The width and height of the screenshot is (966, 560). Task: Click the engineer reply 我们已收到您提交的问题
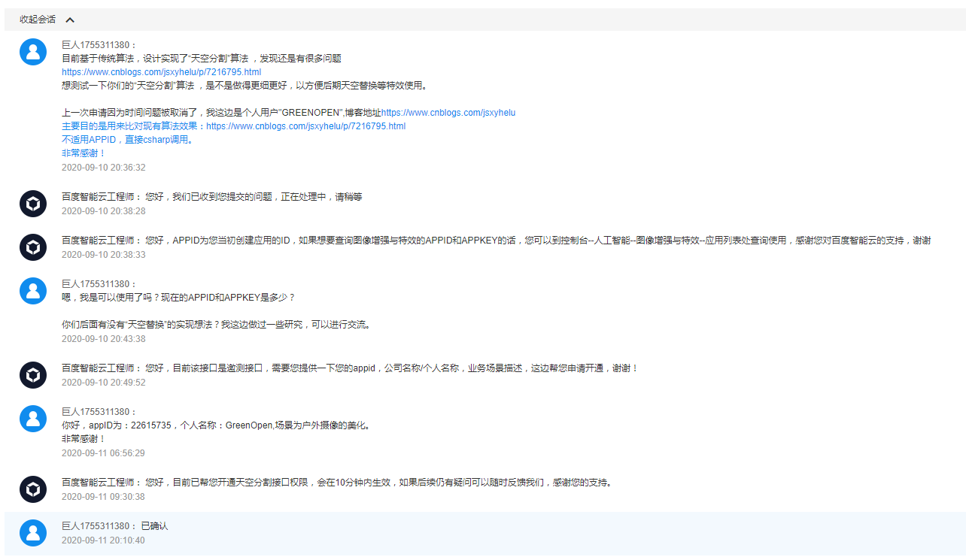click(x=254, y=197)
